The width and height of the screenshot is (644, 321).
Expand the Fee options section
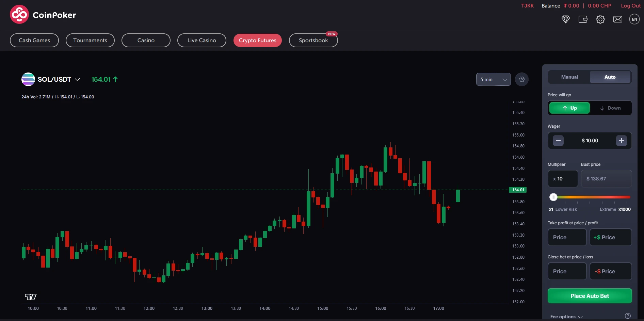565,317
